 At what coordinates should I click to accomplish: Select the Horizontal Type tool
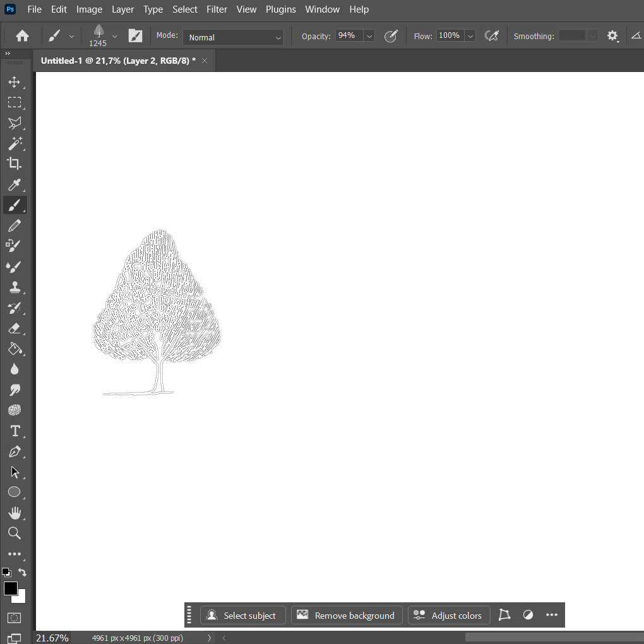15,431
